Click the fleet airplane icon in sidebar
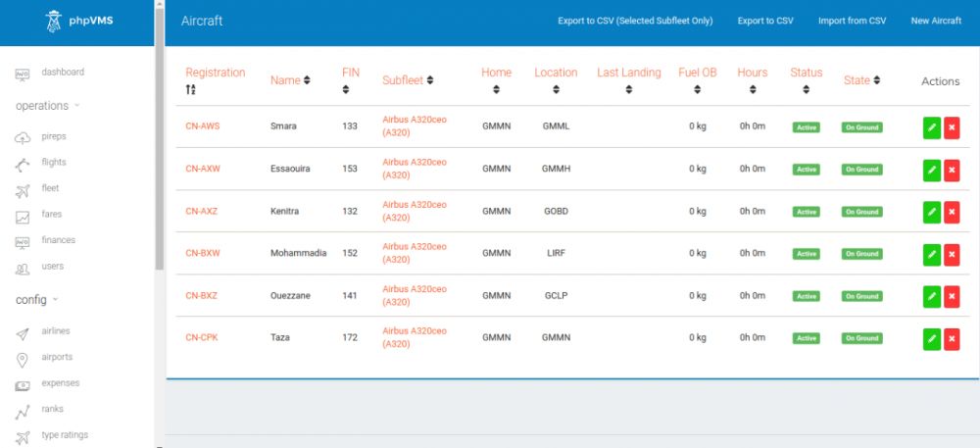980x448 pixels. pyautogui.click(x=24, y=188)
